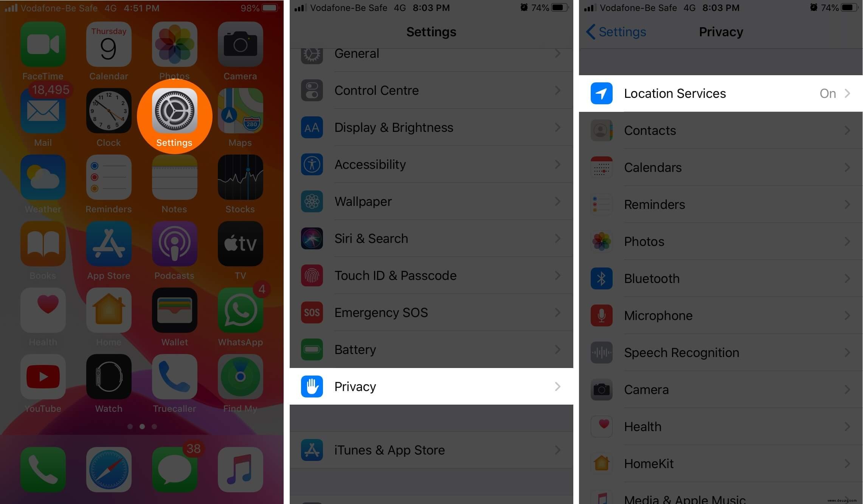Viewport: 863px width, 504px height.
Task: Select Privacy in Settings menu
Action: pos(431,386)
